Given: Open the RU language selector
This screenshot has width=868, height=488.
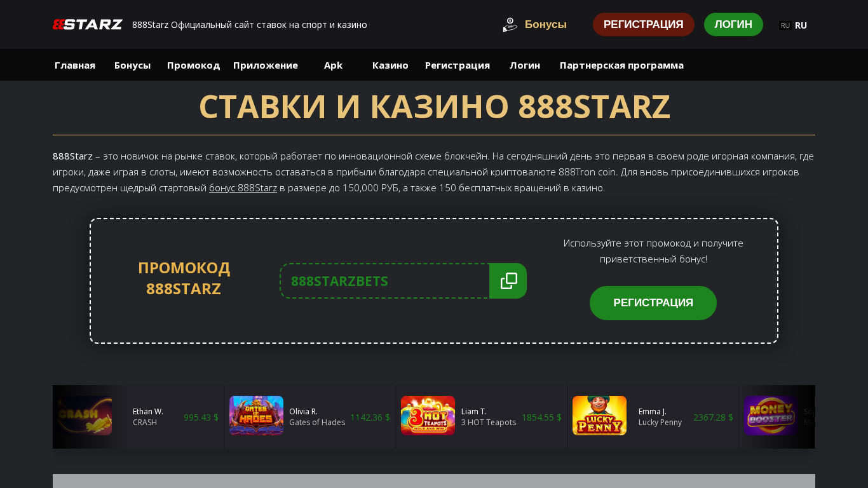Looking at the screenshot, I should tap(793, 25).
